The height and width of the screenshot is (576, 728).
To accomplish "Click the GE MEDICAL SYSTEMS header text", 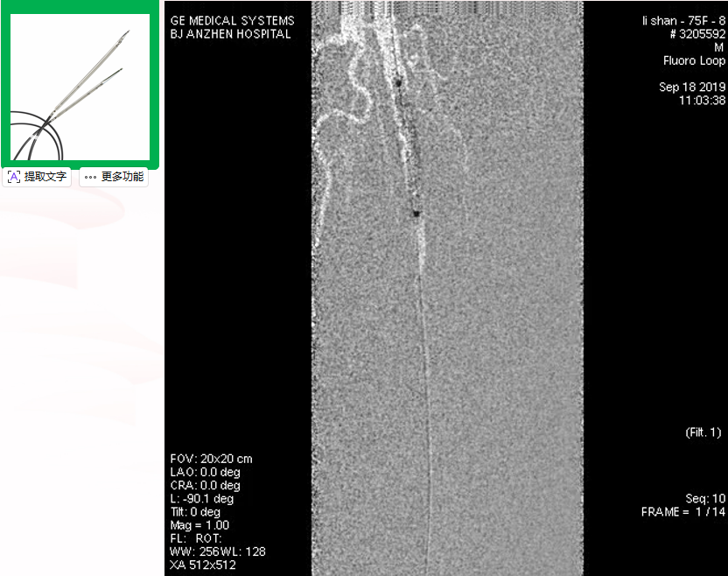I will coord(232,20).
